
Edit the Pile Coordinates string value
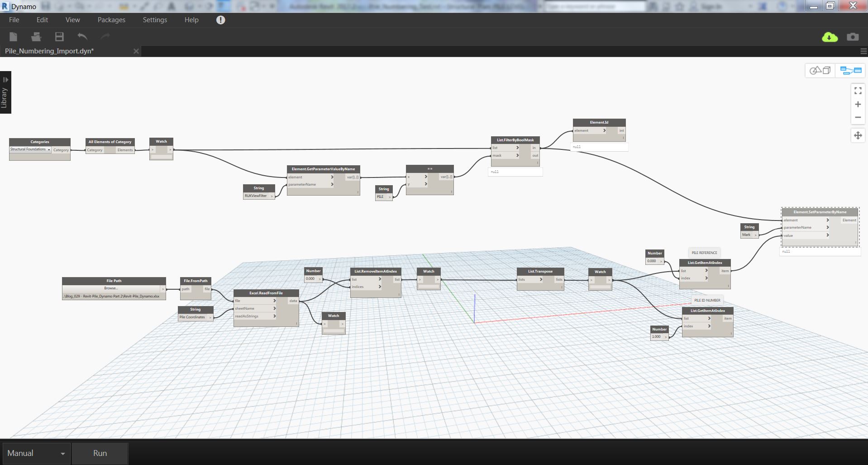click(193, 317)
